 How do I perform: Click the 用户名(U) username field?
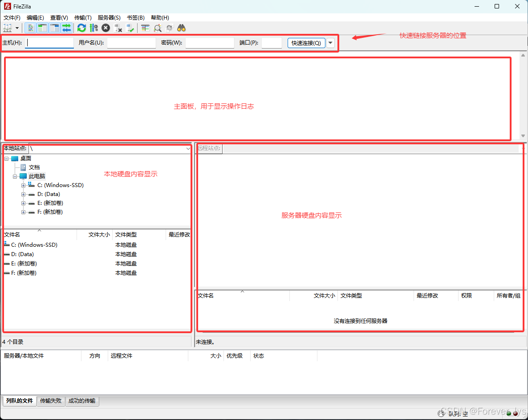point(131,43)
